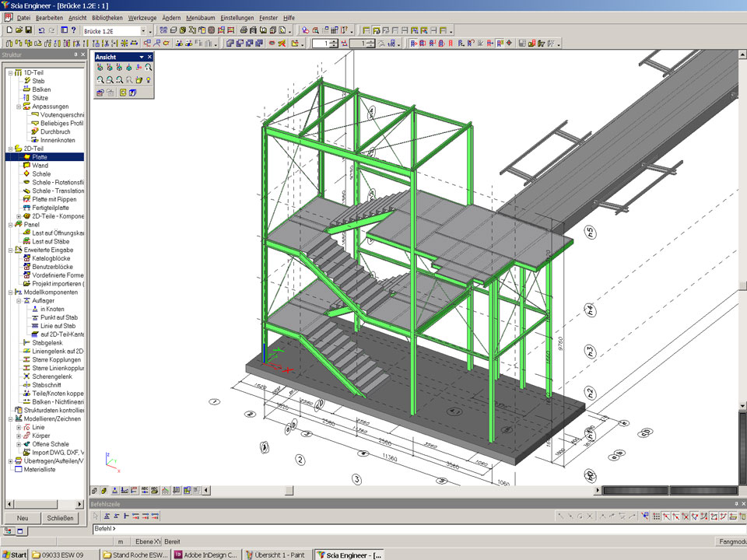The image size is (747, 560).
Task: Select the Stab member tool in tree
Action: tap(38, 81)
